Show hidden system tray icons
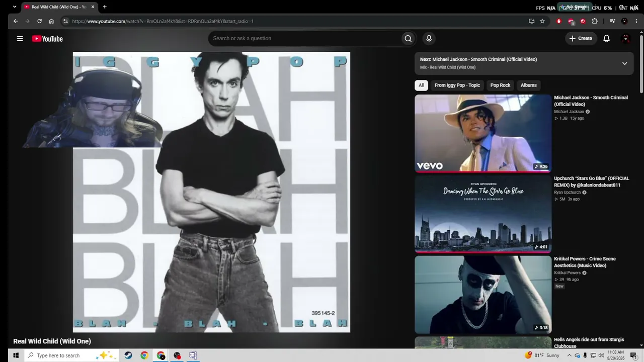 (x=570, y=355)
